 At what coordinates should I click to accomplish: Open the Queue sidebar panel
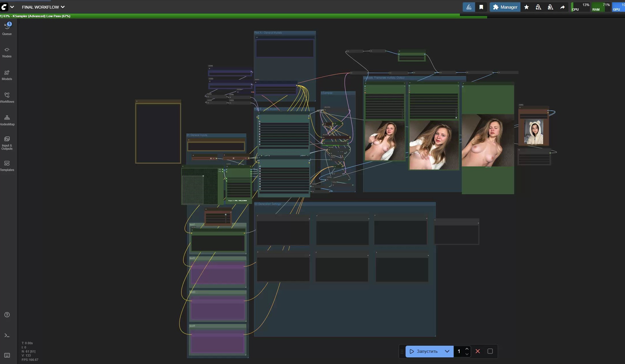pyautogui.click(x=7, y=29)
